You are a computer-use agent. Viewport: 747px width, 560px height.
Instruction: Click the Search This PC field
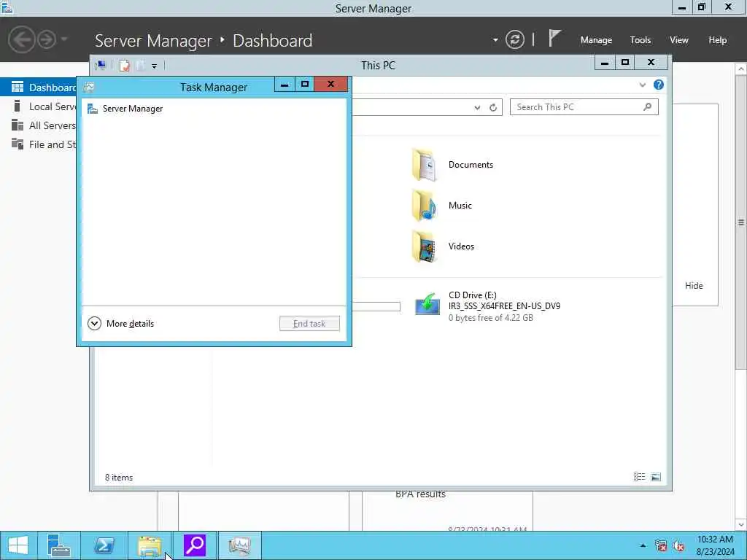coord(584,107)
